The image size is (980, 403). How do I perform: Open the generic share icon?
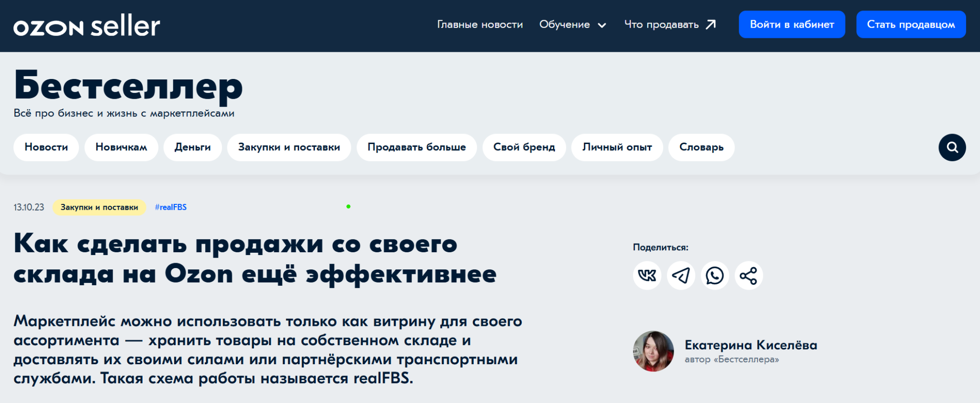click(748, 275)
